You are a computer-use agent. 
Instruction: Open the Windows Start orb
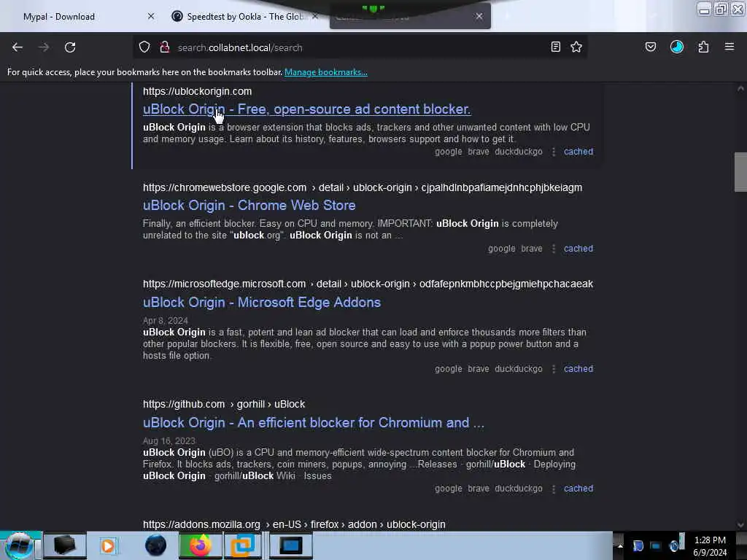point(19,545)
